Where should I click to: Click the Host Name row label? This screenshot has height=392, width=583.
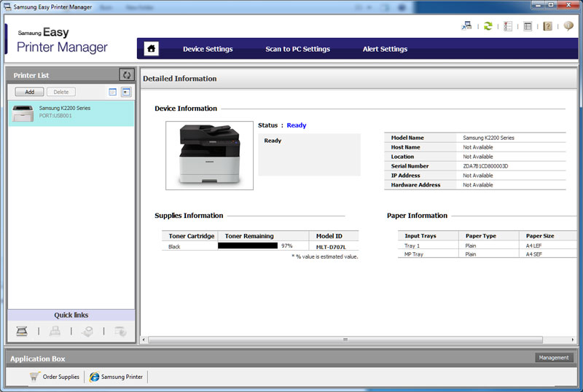[405, 147]
